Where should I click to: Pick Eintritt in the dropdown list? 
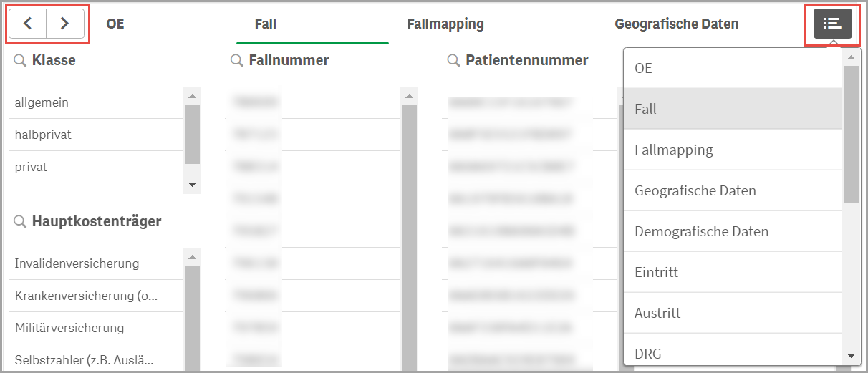[x=656, y=272]
